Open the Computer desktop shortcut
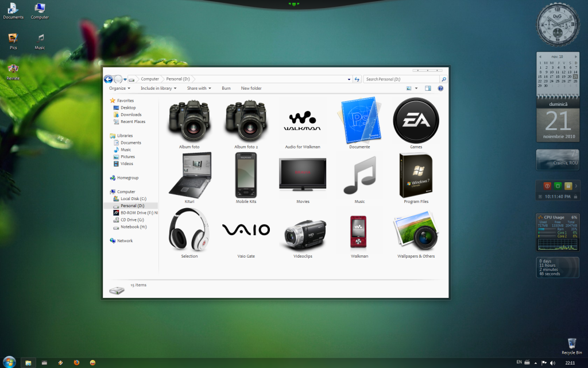The width and height of the screenshot is (588, 368). tap(40, 10)
